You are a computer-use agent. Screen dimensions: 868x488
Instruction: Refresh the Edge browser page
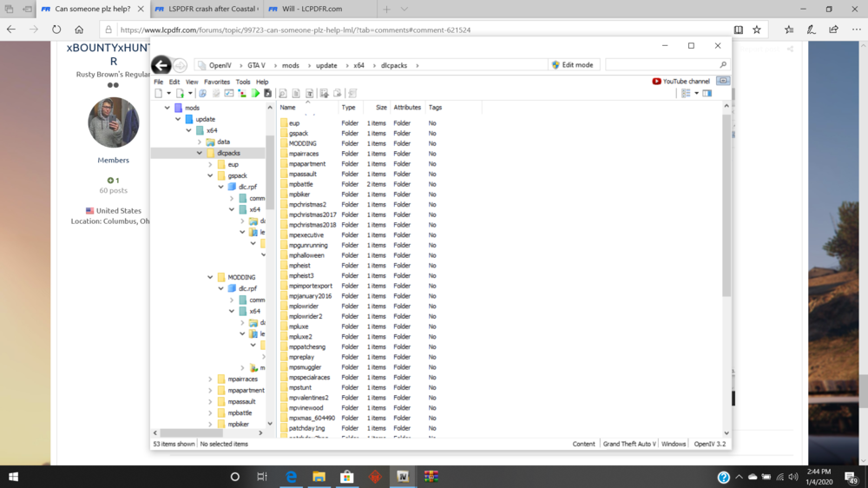(56, 30)
